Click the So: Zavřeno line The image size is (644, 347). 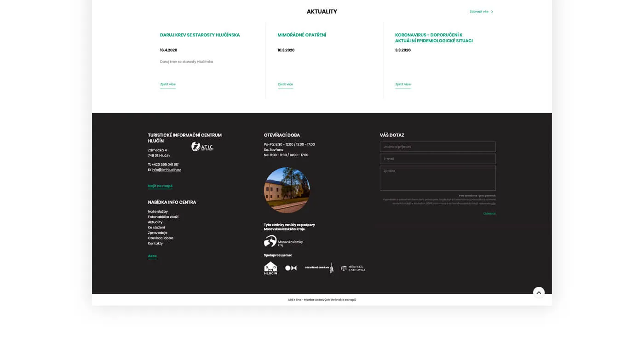click(274, 150)
